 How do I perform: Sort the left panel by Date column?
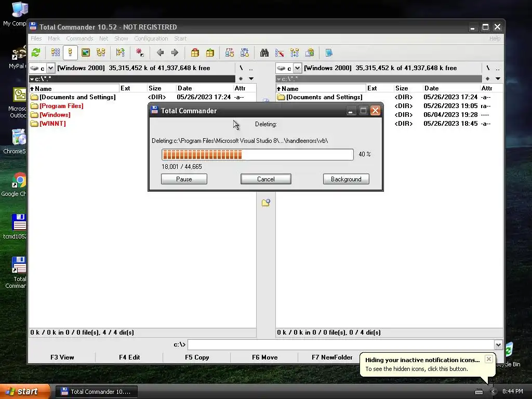[204, 88]
